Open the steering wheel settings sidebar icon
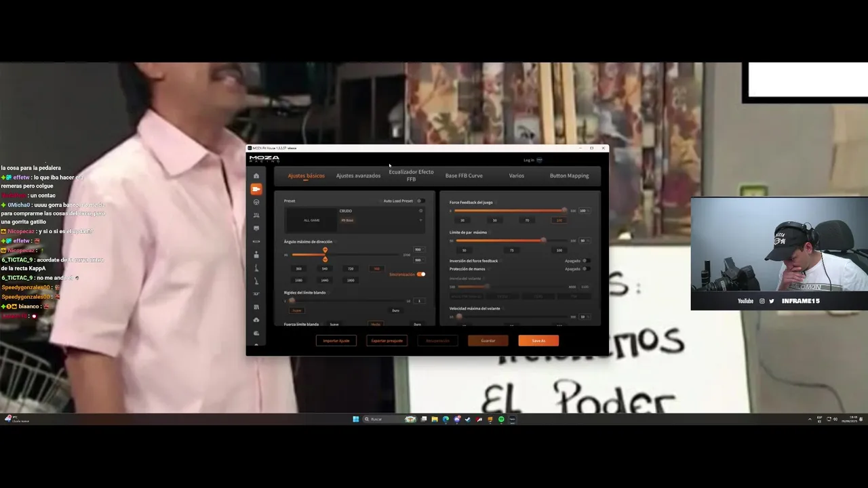Screen dimensions: 868x488 click(x=256, y=202)
